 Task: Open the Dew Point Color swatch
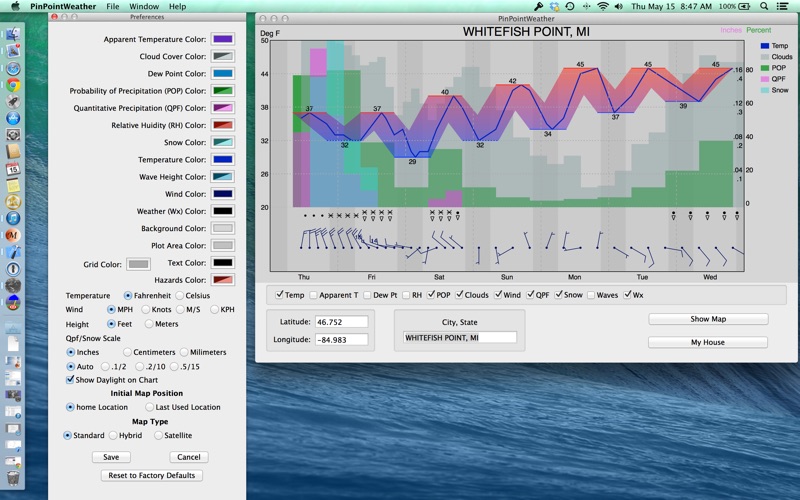coord(223,73)
